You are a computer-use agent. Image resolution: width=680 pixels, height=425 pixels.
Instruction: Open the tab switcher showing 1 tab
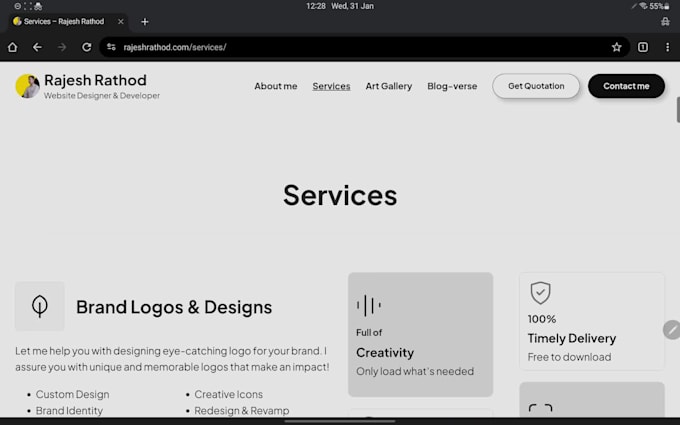643,47
